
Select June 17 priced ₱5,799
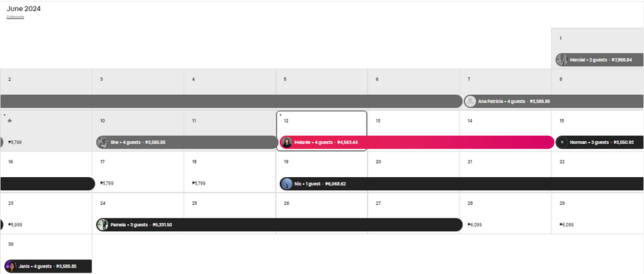138,172
